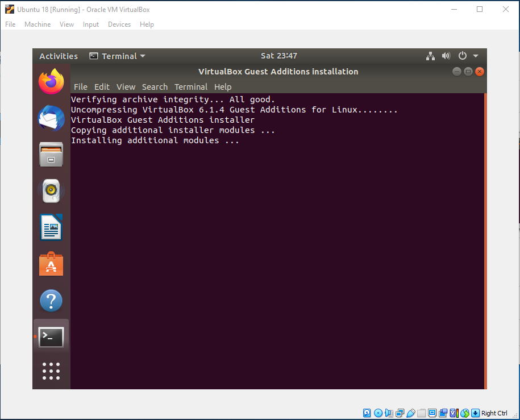This screenshot has height=420, width=520.
Task: Minimize the Guest Additions terminal window
Action: click(x=457, y=72)
